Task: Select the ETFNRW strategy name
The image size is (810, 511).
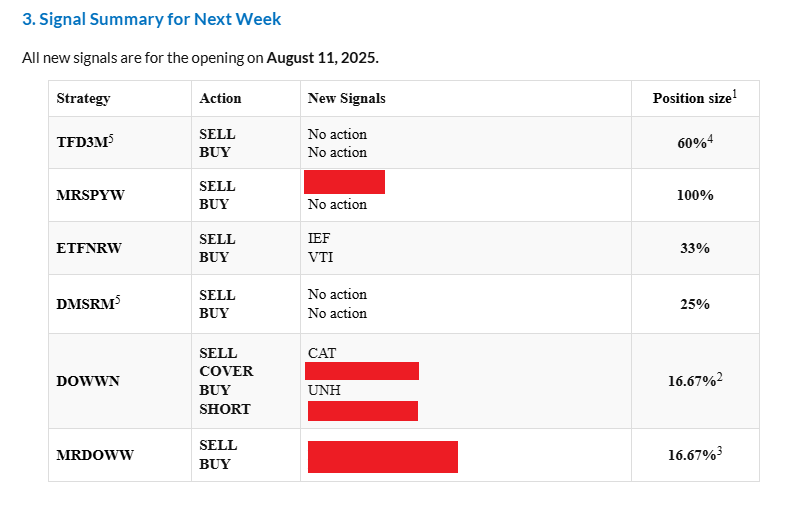Action: (x=89, y=248)
